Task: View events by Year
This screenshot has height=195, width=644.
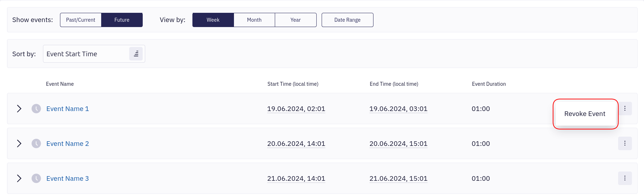Action: [295, 20]
